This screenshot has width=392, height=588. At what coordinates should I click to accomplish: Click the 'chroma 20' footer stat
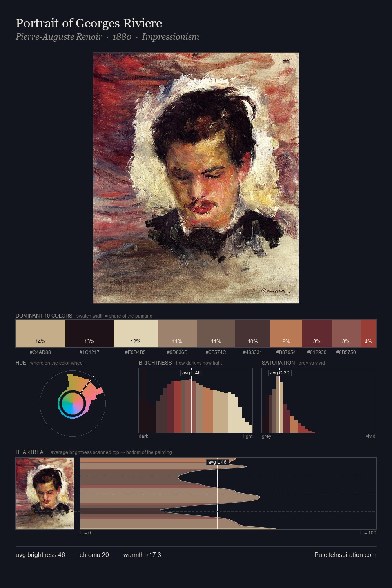(94, 555)
